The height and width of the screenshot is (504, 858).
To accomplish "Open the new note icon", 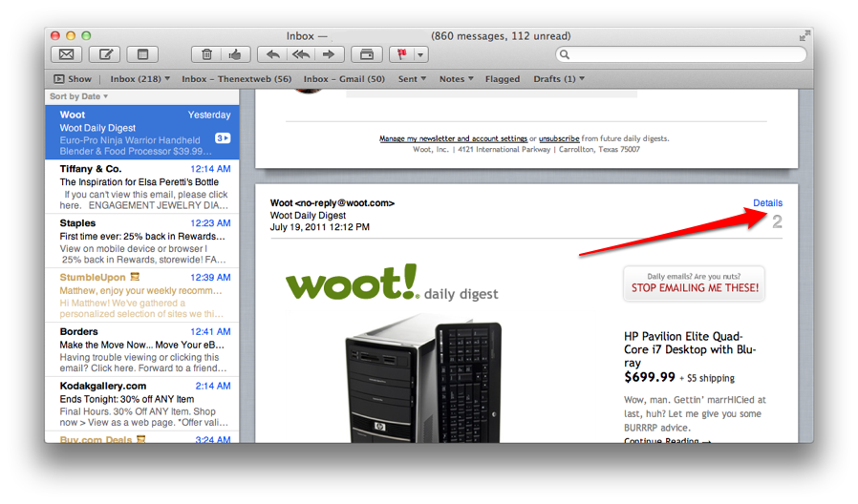I will pos(142,54).
